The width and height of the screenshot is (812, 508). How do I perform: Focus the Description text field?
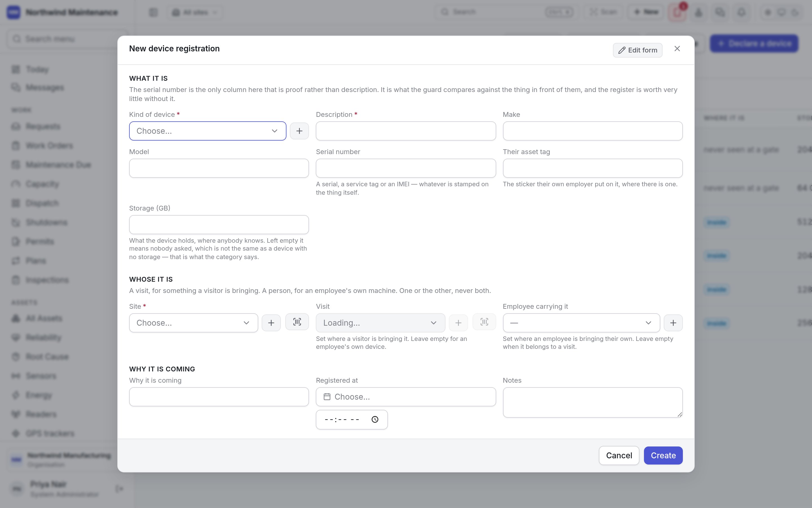pos(406,131)
